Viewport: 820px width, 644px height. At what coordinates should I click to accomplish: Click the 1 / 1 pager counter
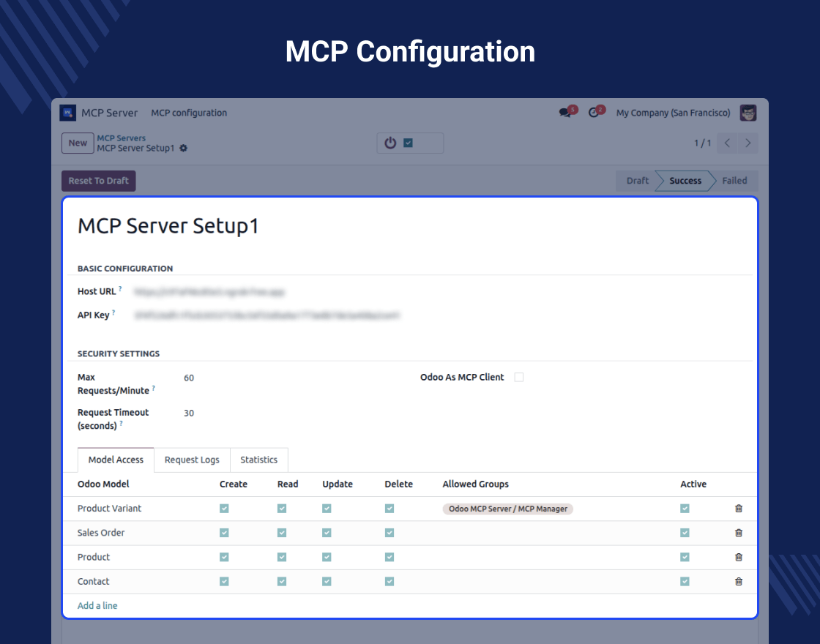coord(702,143)
